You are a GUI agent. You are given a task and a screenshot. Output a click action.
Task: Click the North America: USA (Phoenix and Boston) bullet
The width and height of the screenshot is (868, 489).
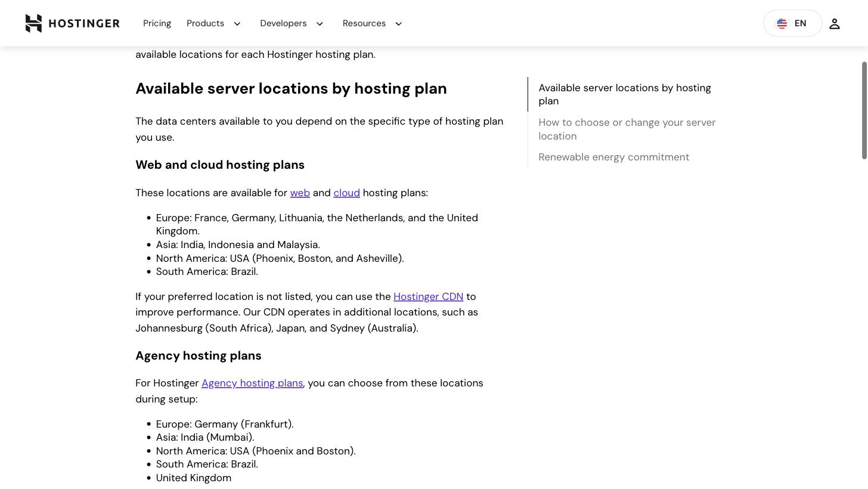pos(256,451)
